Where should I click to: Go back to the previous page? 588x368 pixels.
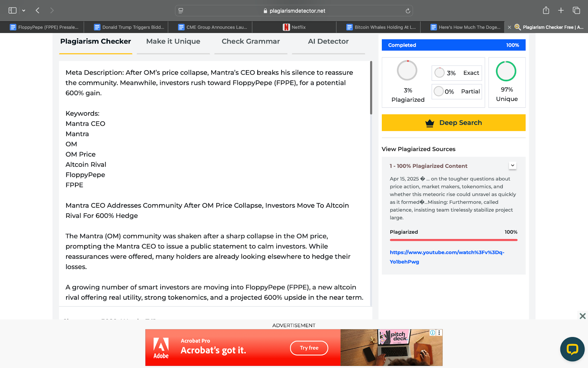[37, 10]
